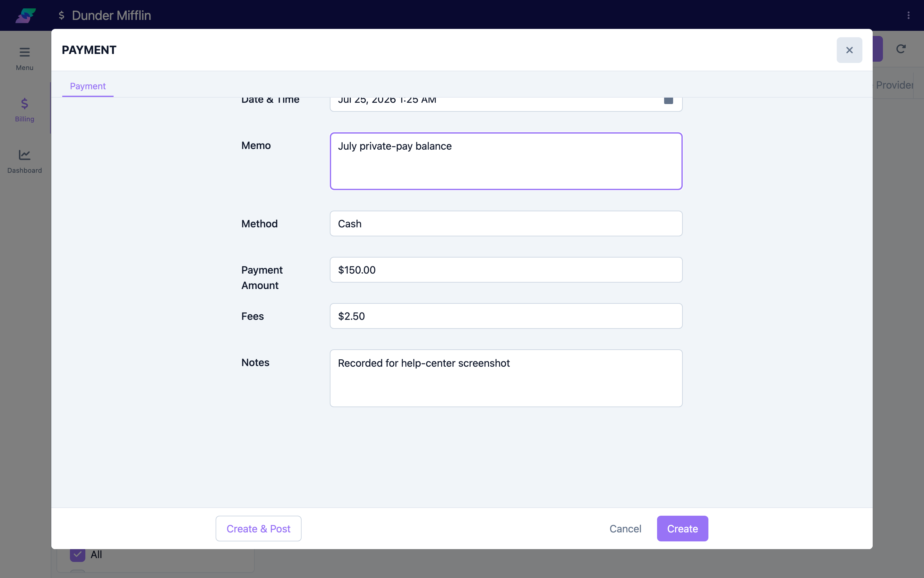
Task: Toggle the All checkbox
Action: tap(78, 554)
